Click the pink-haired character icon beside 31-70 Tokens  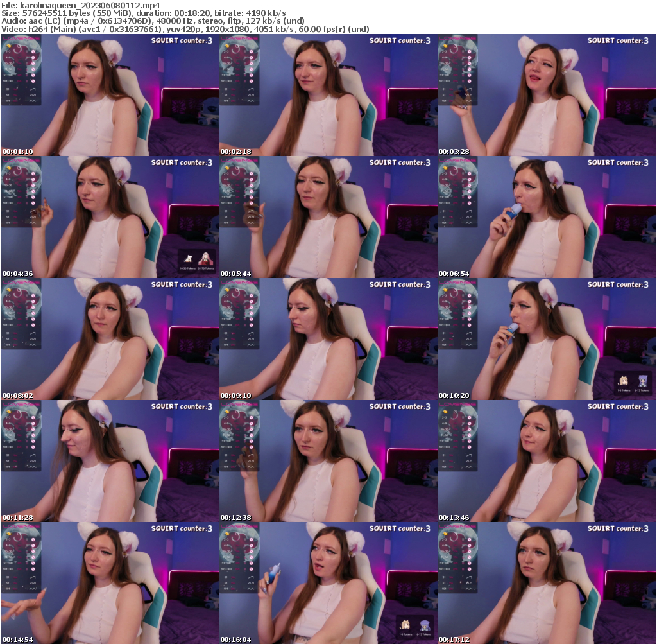pyautogui.click(x=206, y=259)
